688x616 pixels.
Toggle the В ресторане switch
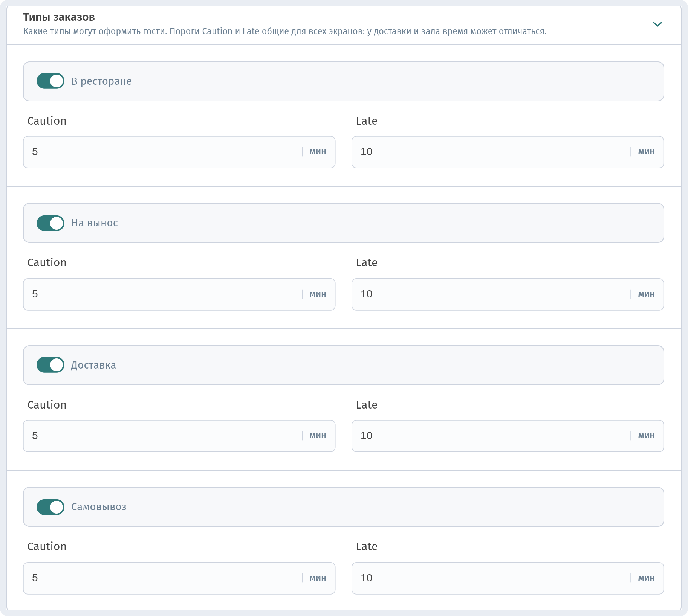pyautogui.click(x=50, y=81)
